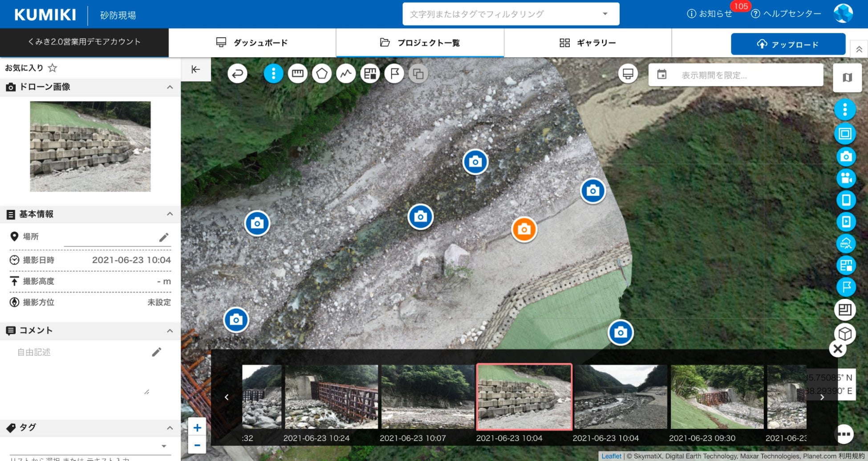Click the くみき2.0営業用デモアカウント account label
The image size is (868, 461).
[x=84, y=42]
